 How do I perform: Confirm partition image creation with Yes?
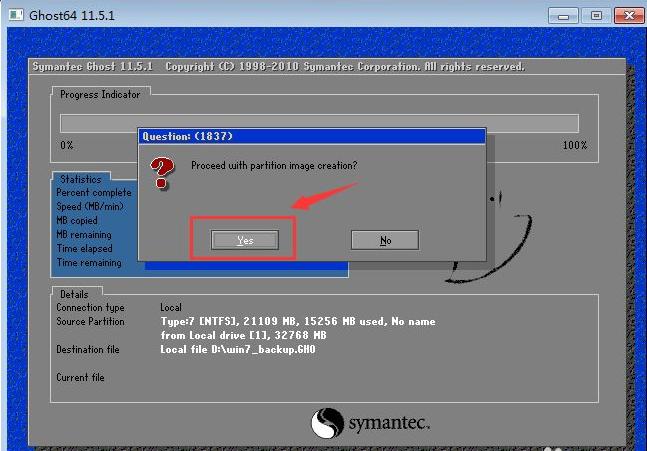(245, 240)
